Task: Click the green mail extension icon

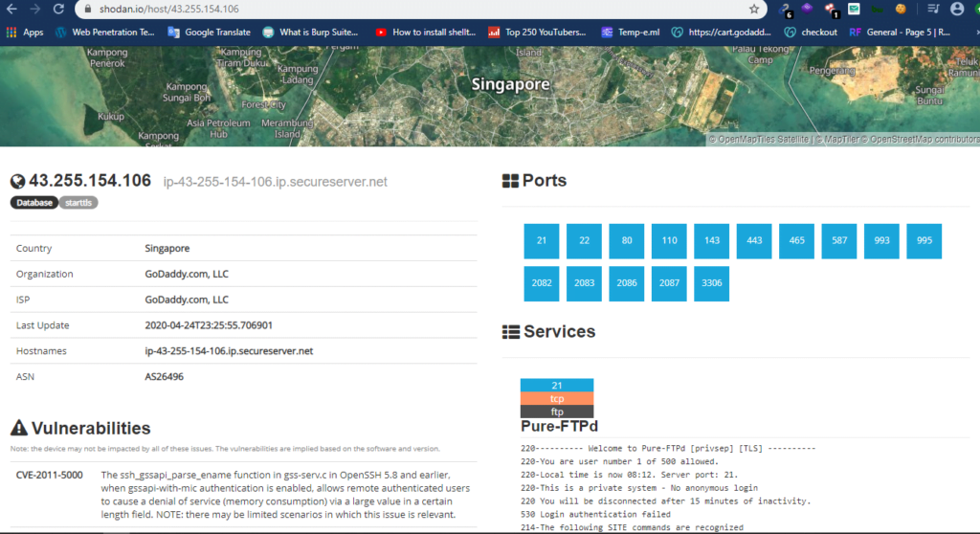Action: (x=854, y=9)
